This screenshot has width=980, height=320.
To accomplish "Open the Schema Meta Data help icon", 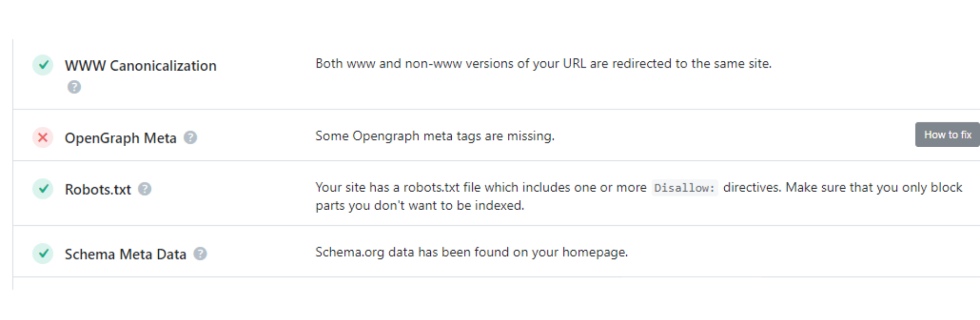I will (x=200, y=254).
